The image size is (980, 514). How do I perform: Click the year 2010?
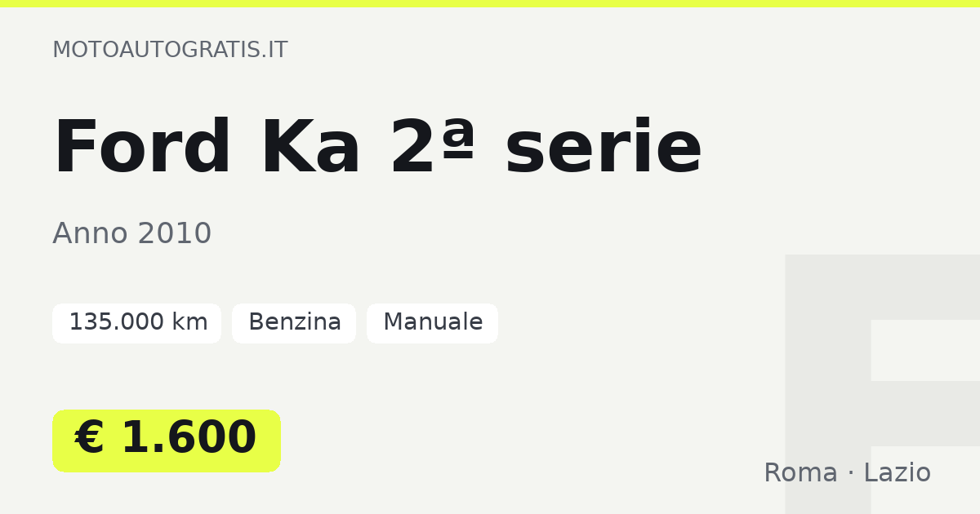pos(174,234)
